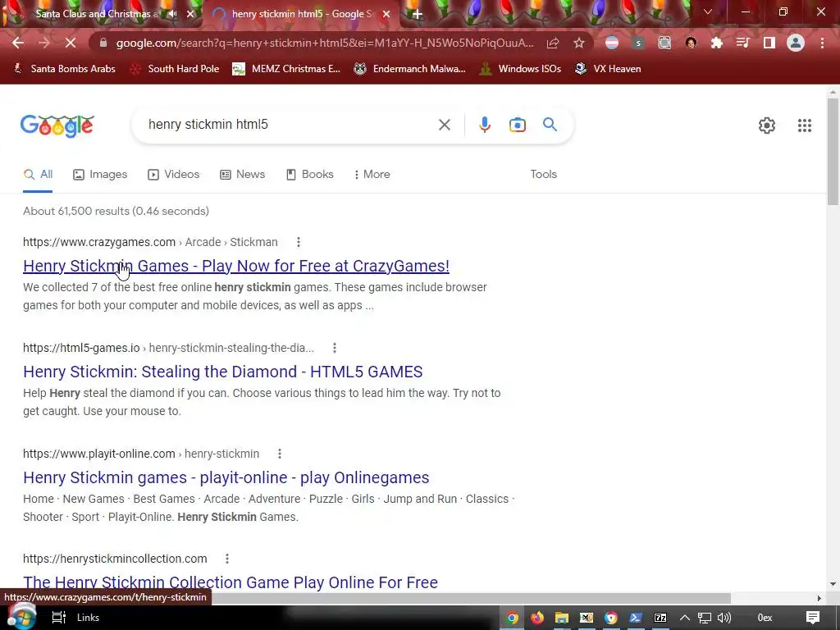Open Henry Stickmin games playit-online result
Viewport: 840px width, 630px height.
pyautogui.click(x=226, y=477)
